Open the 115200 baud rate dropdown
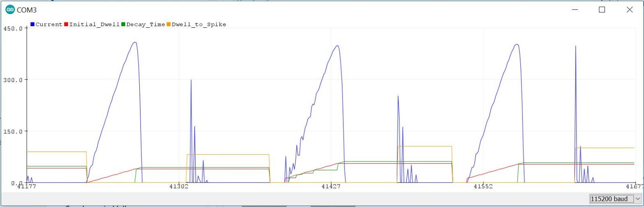Image resolution: width=644 pixels, height=207 pixels. (615, 199)
